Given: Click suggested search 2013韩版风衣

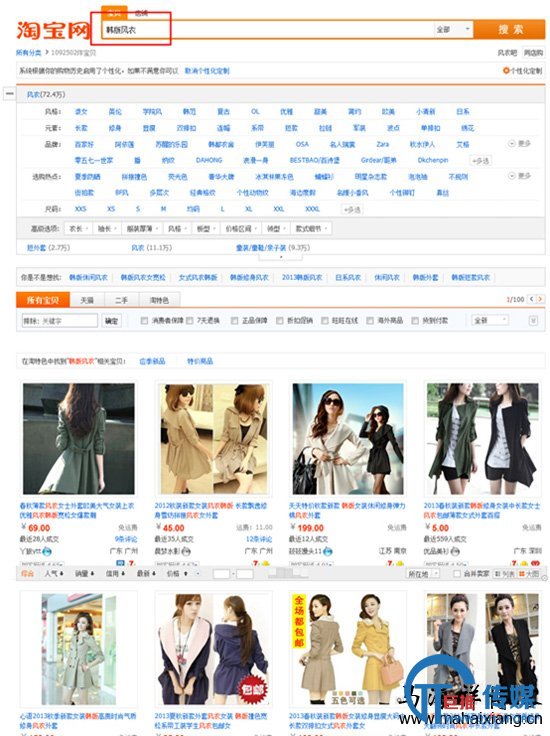Looking at the screenshot, I should tap(302, 277).
